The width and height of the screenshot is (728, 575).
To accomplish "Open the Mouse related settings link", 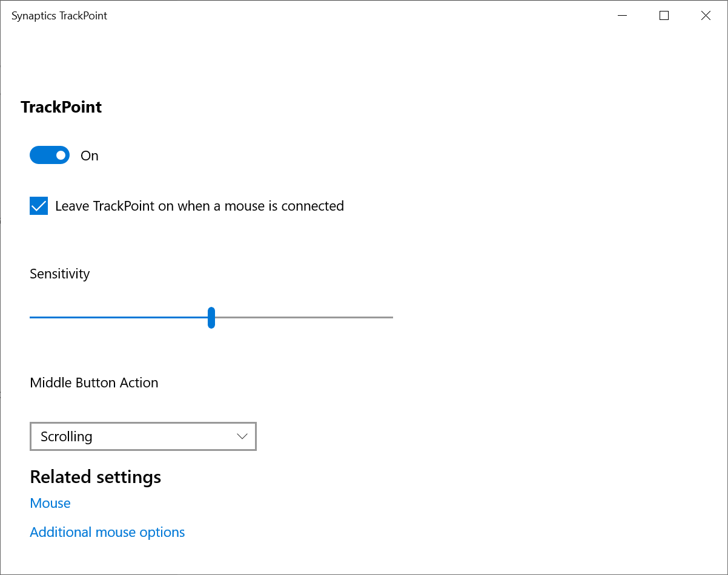I will click(50, 503).
